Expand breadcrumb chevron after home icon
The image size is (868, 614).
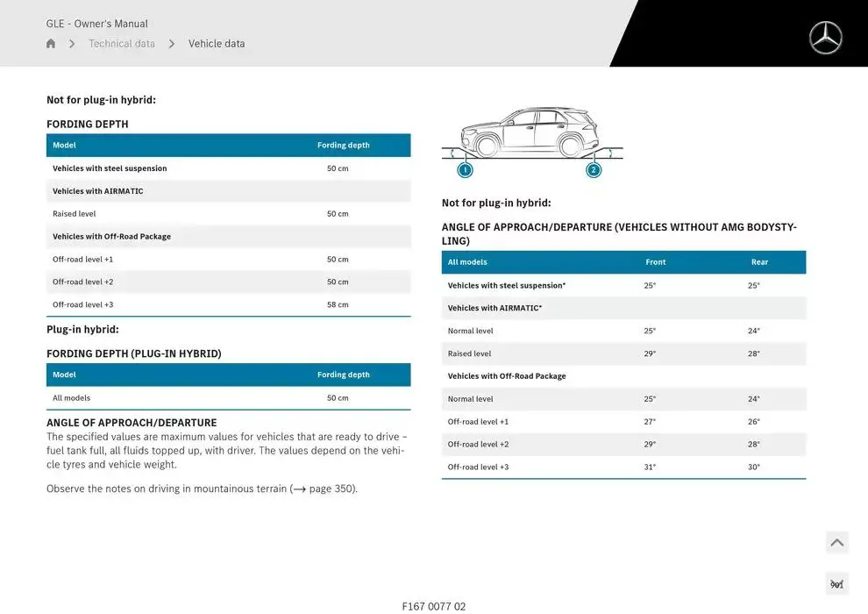tap(72, 43)
